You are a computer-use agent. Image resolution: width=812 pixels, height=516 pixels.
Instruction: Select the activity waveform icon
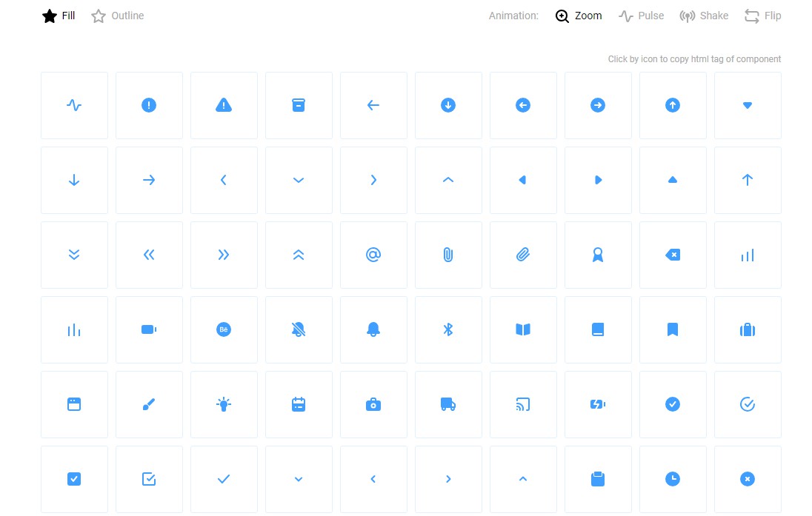pos(74,105)
